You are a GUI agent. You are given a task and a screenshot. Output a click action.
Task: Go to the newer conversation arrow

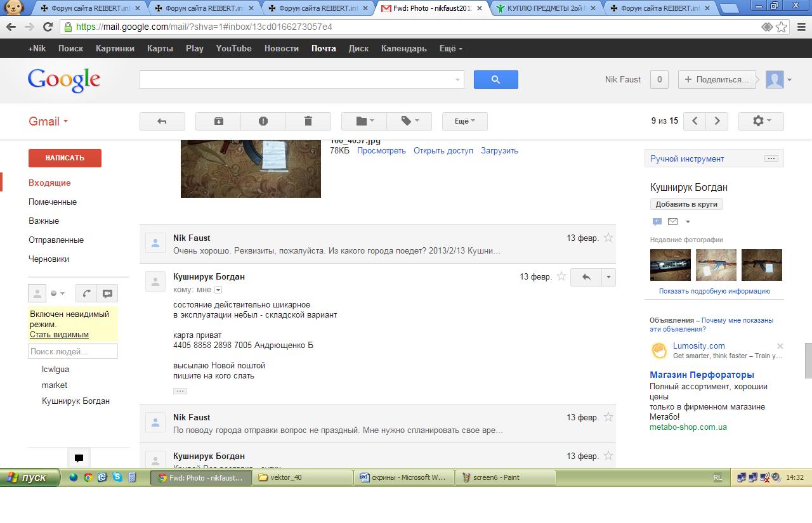coord(695,121)
